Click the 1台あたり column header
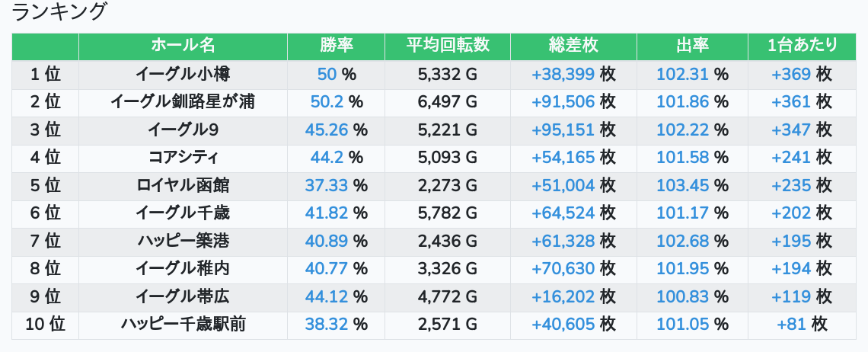Viewport: 868px width, 352px height. pos(803,46)
